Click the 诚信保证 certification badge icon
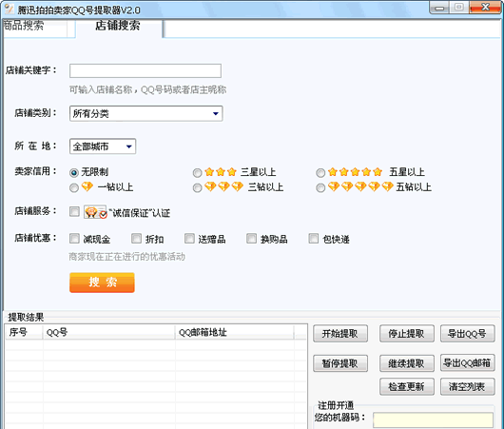The width and height of the screenshot is (504, 429). coord(95,212)
